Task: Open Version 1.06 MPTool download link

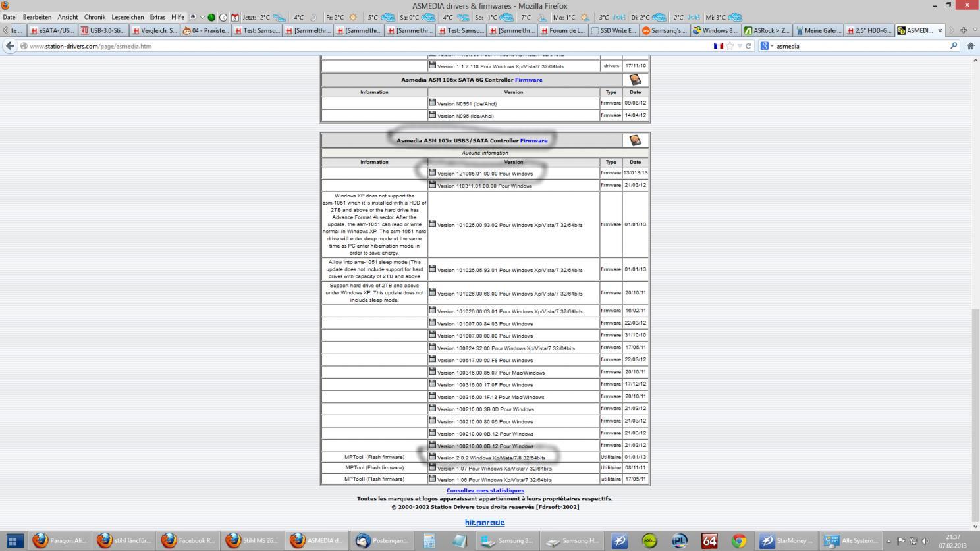Action: click(495, 480)
